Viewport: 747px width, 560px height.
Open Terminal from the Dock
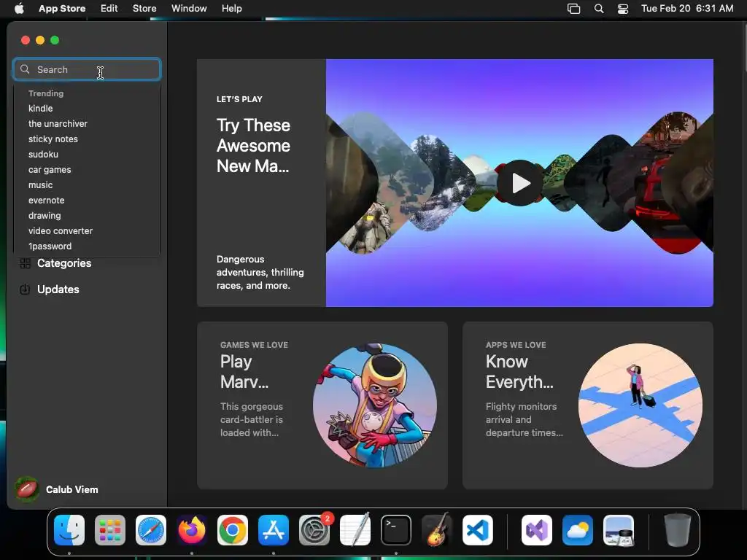(396, 530)
